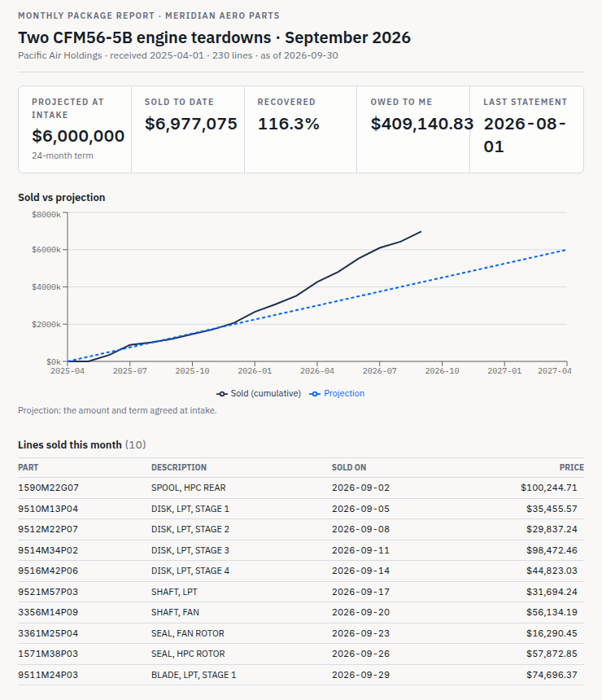Click the end of the dark Sold cumulative line
The image size is (602, 700).
coord(421,232)
